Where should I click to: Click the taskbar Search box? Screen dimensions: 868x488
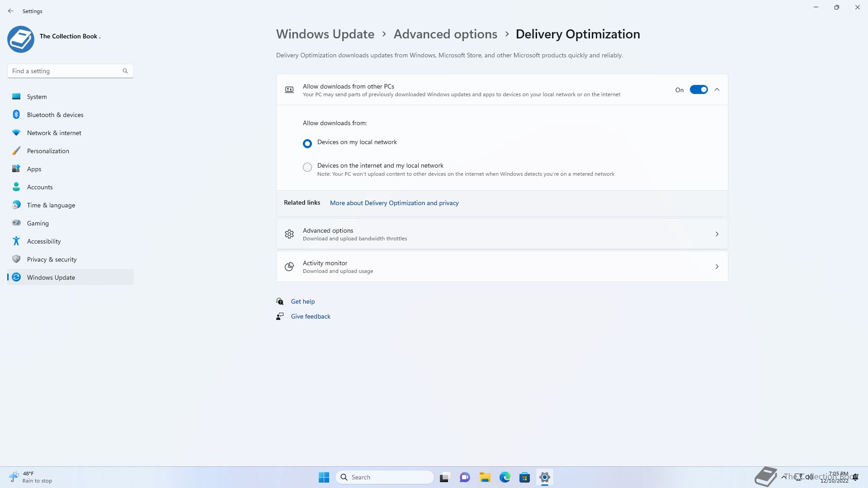click(x=384, y=477)
